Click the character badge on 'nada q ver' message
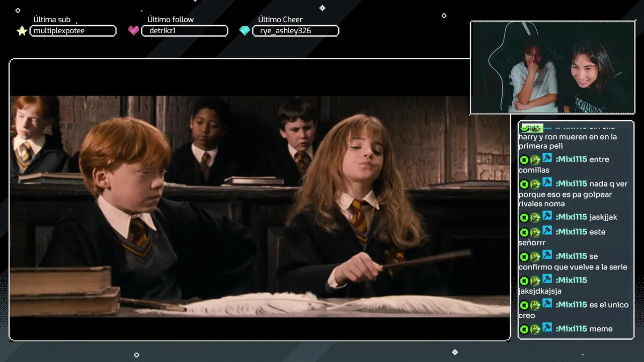This screenshot has height=362, width=644. pyautogui.click(x=535, y=185)
